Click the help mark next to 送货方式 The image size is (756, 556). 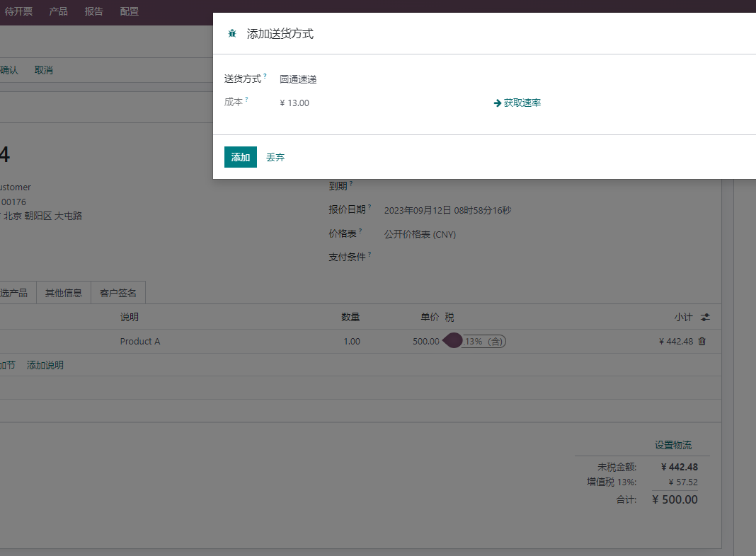tap(265, 76)
